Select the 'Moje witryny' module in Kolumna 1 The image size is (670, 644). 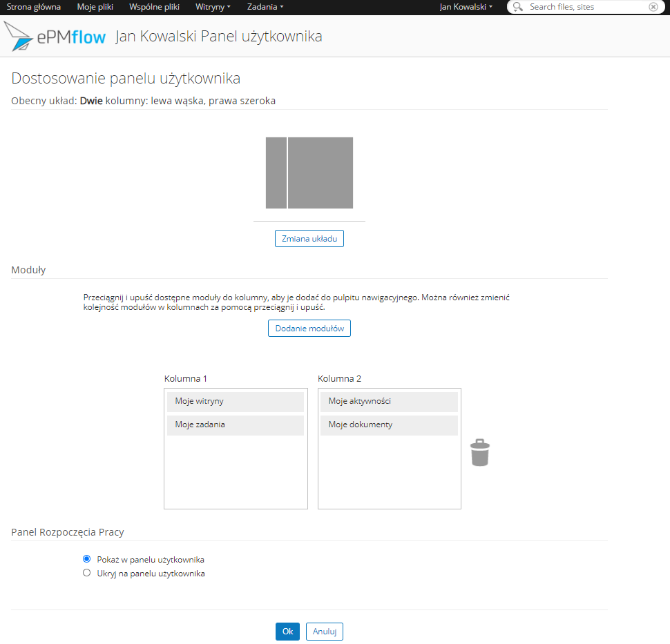(235, 402)
